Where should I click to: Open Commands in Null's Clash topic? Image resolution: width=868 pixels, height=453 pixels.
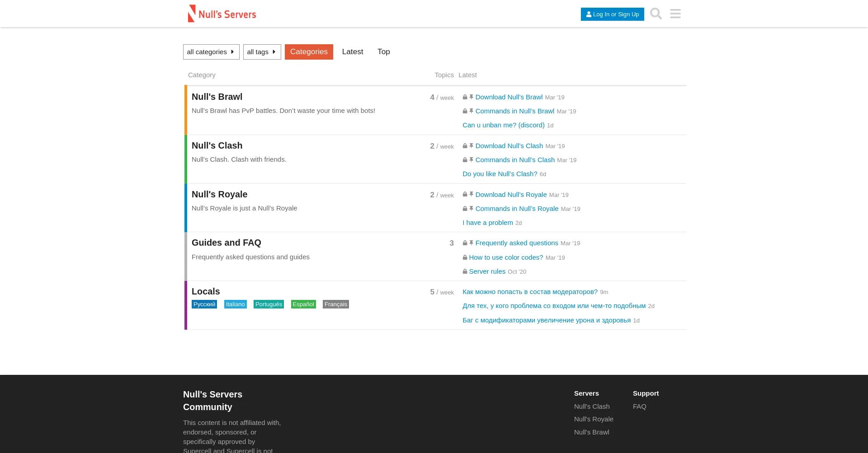515,160
